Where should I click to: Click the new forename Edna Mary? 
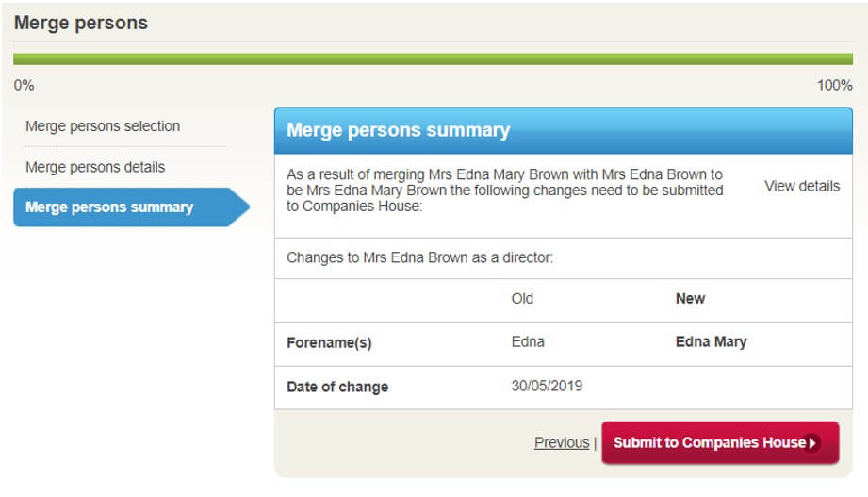click(x=711, y=341)
